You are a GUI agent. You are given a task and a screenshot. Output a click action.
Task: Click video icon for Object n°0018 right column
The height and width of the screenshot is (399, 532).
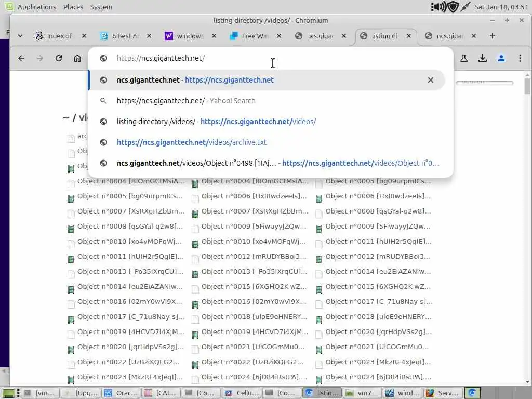click(x=319, y=320)
